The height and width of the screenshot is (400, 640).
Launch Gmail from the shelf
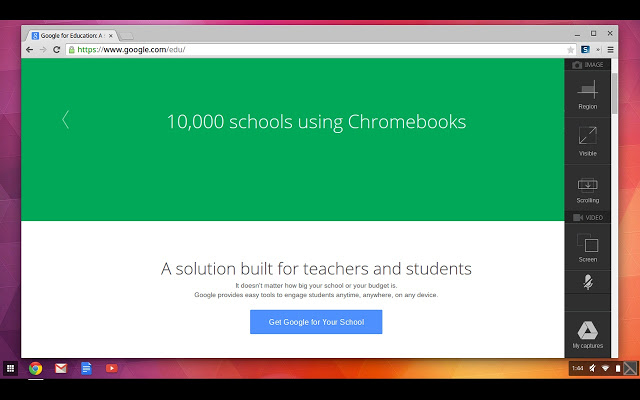pyautogui.click(x=61, y=369)
